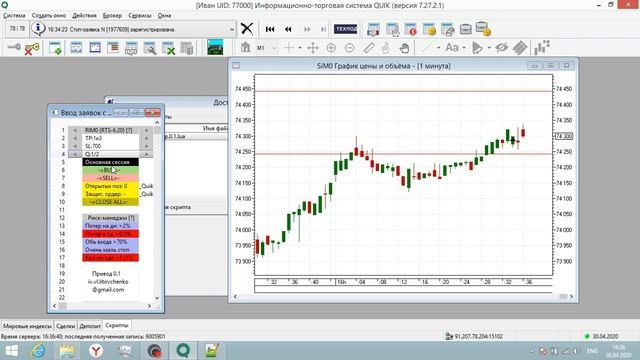Open Internet Explorer from taskbar
Screen dimensions: 640x360
(x=38, y=351)
